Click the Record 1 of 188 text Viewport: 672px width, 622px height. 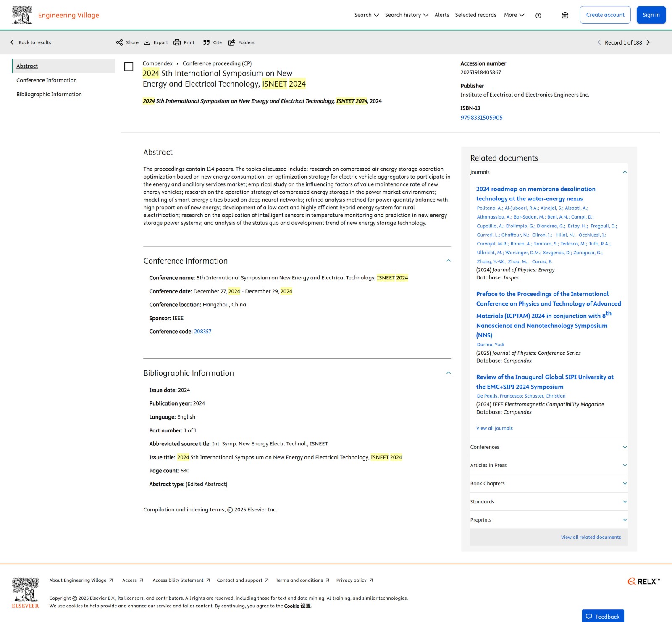click(x=623, y=42)
